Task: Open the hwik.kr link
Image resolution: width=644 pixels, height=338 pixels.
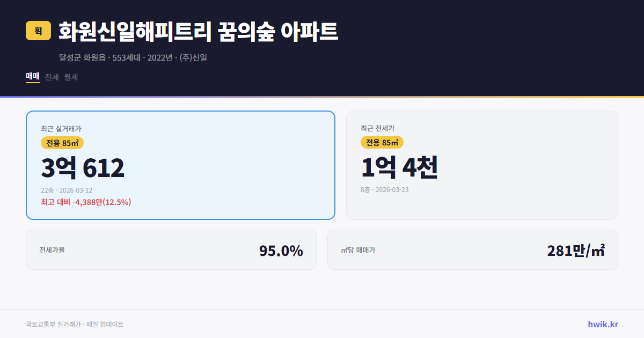Action: click(602, 324)
